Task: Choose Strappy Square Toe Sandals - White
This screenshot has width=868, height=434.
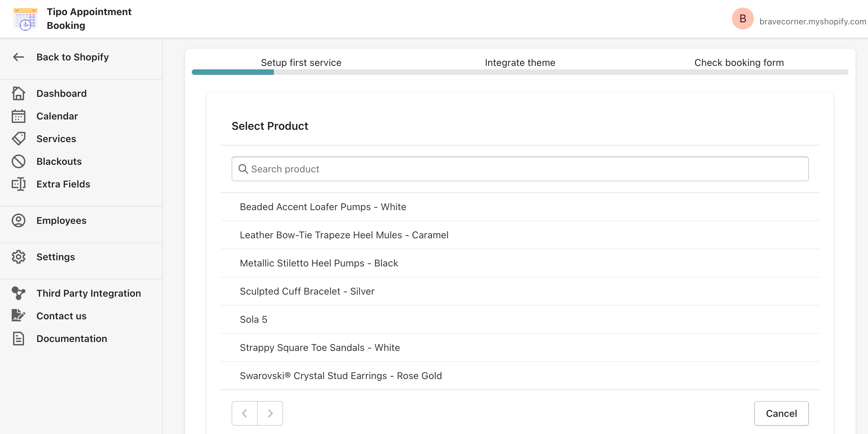Action: [520, 347]
